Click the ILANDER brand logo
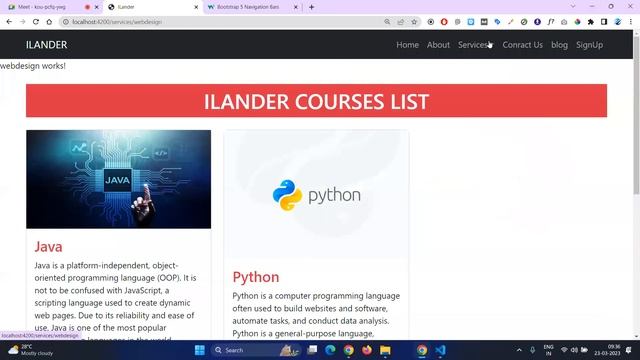This screenshot has height=360, width=640. (x=47, y=45)
